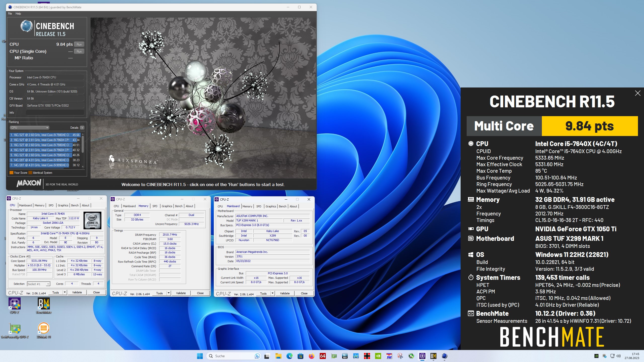The width and height of the screenshot is (644, 362).
Task: Open Socket #1 selection dropdown
Action: 38,284
